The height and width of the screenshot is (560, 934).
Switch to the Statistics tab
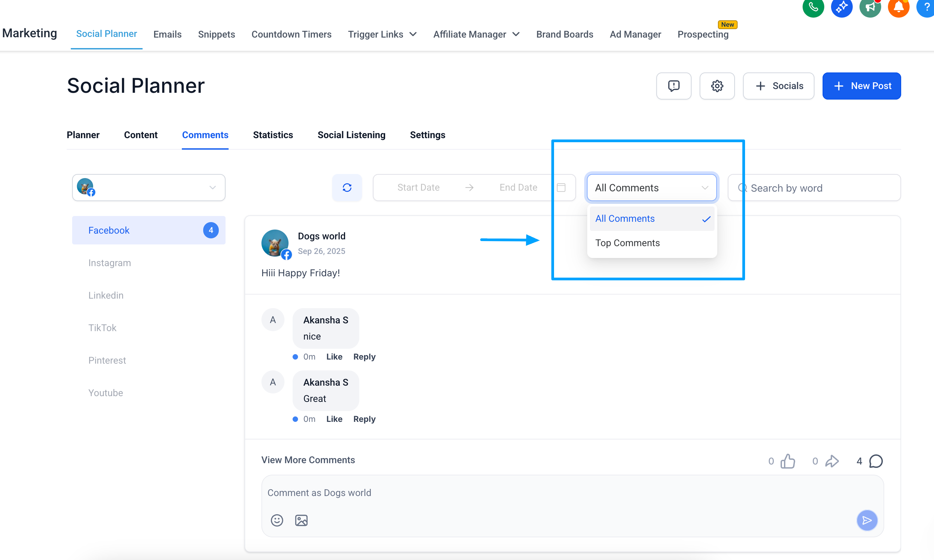point(273,135)
